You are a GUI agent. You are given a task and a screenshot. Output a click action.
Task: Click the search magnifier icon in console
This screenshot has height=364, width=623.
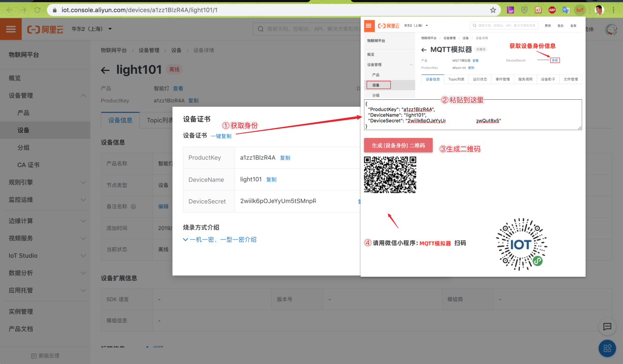[x=260, y=29]
